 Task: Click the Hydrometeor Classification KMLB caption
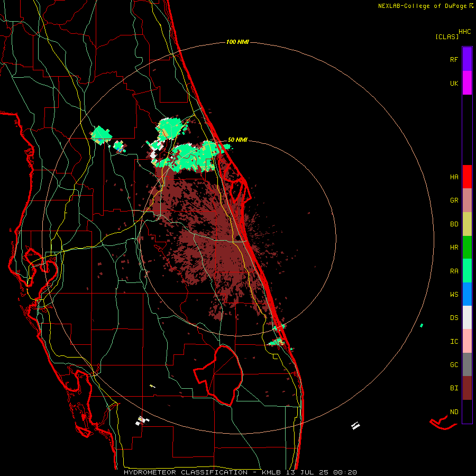pyautogui.click(x=240, y=472)
